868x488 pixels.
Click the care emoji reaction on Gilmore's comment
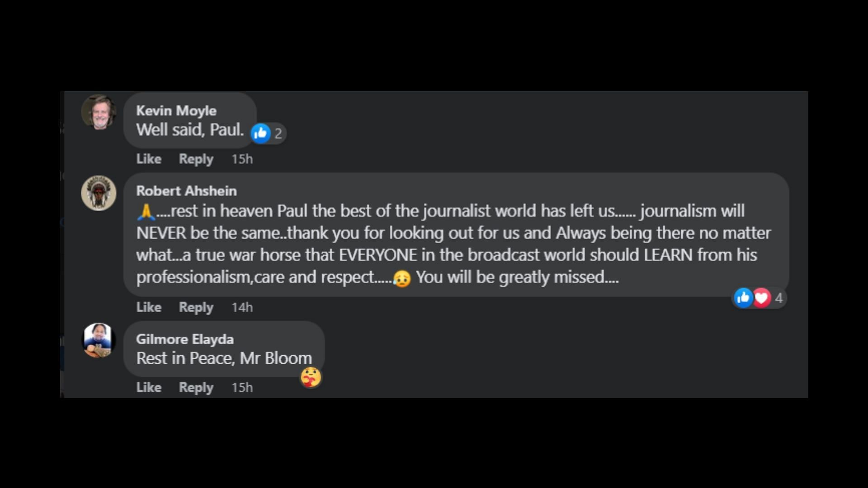tap(311, 377)
